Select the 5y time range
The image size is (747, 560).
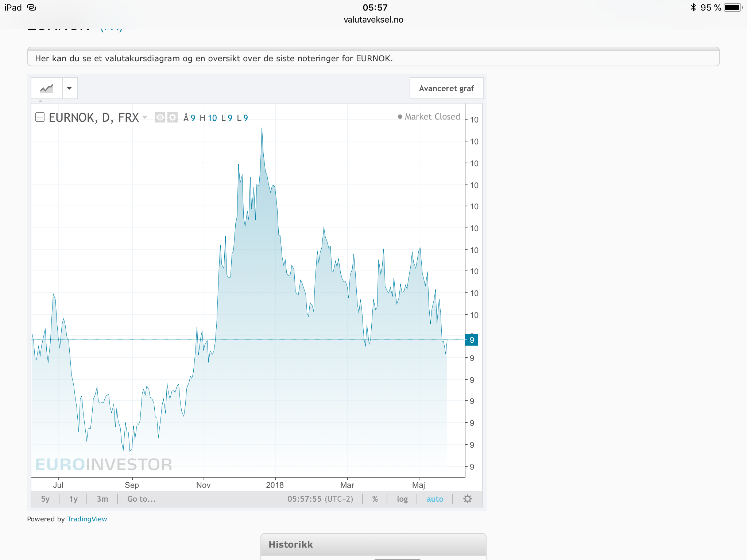click(45, 499)
